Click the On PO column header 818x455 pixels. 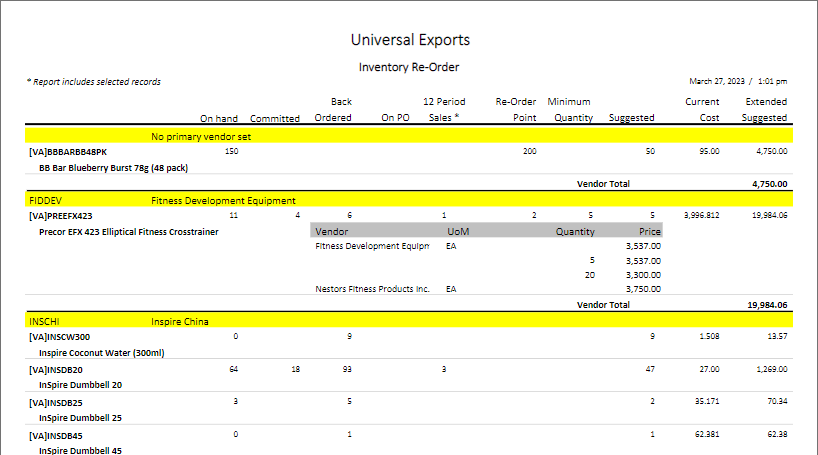395,118
